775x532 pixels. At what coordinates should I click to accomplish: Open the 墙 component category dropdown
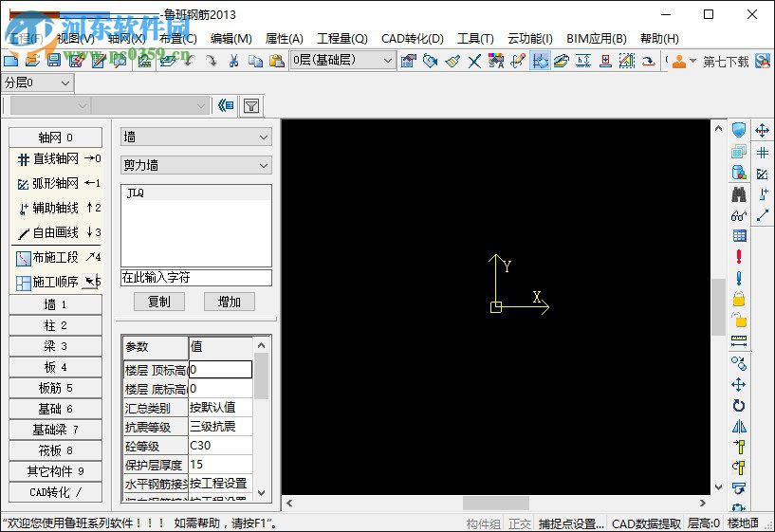[x=195, y=137]
